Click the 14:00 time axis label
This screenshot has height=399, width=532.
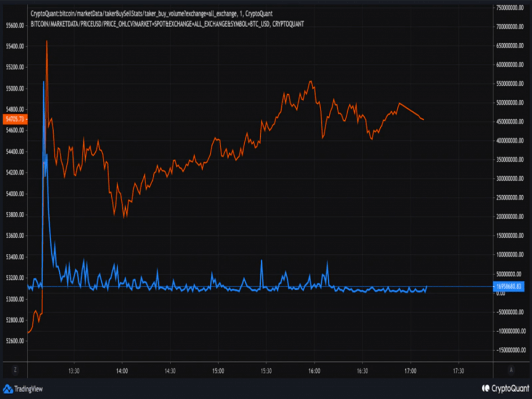[x=122, y=371]
